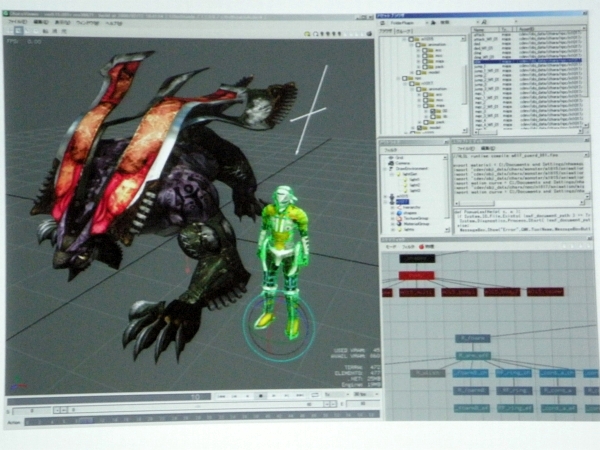
Task: Select the light3 bulb icon
Action: (x=405, y=191)
